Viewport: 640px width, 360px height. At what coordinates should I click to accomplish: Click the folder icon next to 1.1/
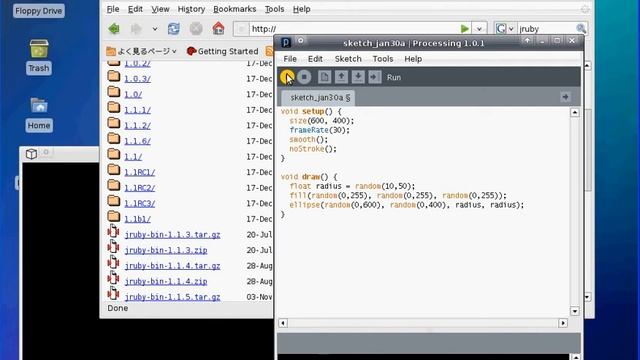113,154
